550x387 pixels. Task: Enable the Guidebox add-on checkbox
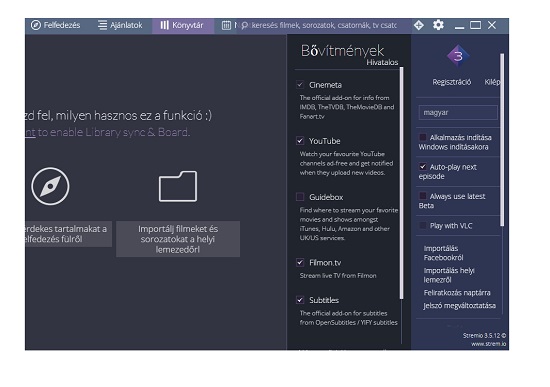(300, 197)
